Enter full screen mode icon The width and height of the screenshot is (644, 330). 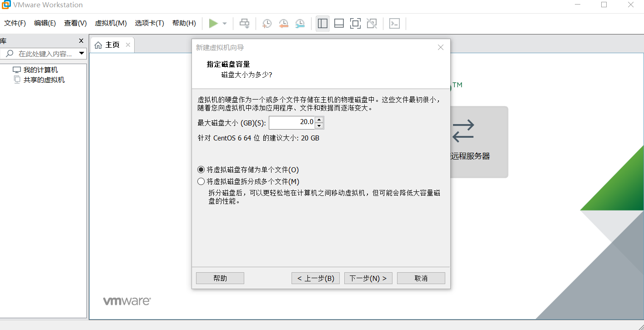coord(355,24)
